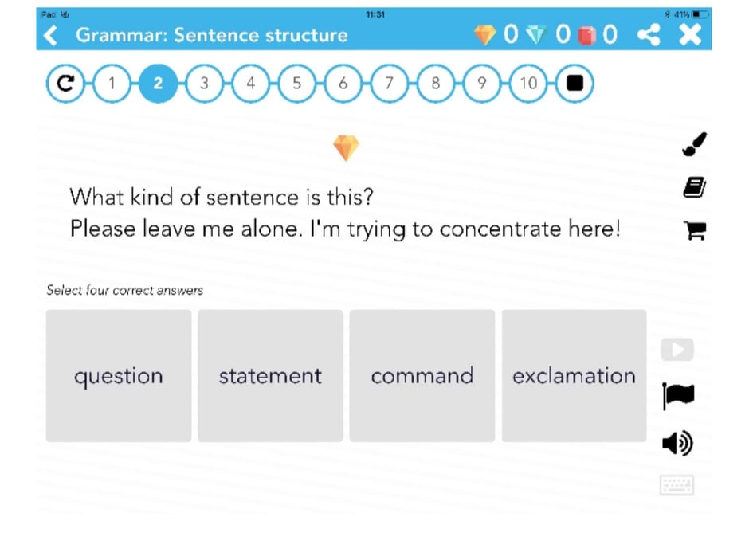This screenshot has height=560, width=753.
Task: Open the paintbrush drawing tool
Action: click(694, 144)
